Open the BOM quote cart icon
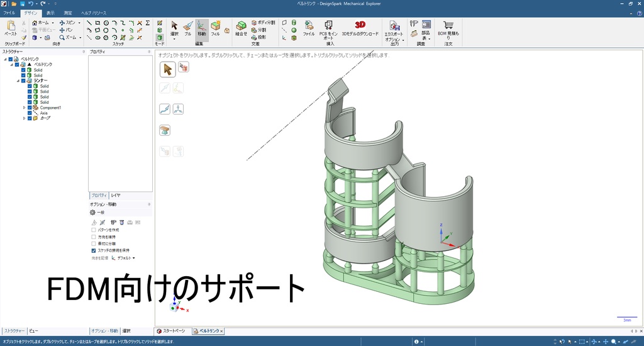Image resolution: width=644 pixels, height=346 pixels. coord(448,25)
